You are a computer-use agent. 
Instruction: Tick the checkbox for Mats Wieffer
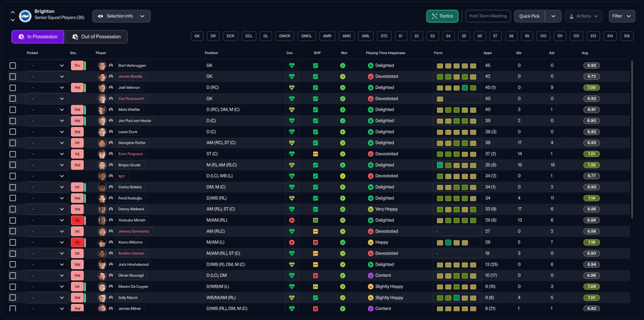13,110
